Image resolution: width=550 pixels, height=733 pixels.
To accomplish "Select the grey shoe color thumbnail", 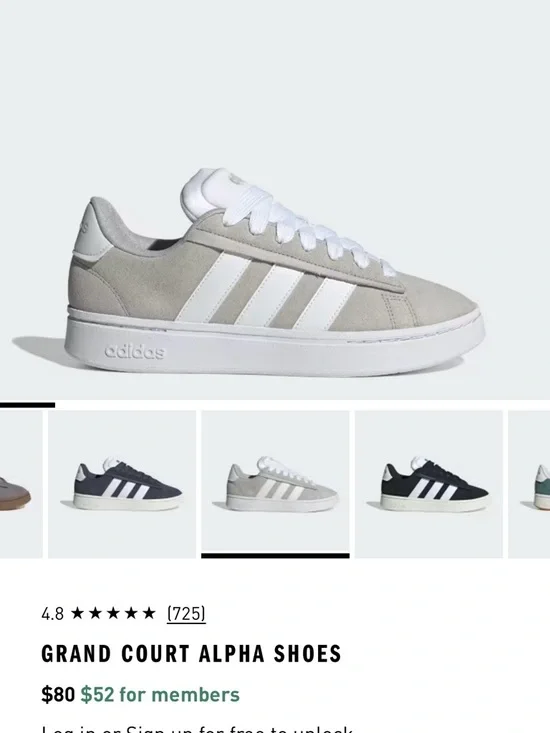I will tap(275, 484).
